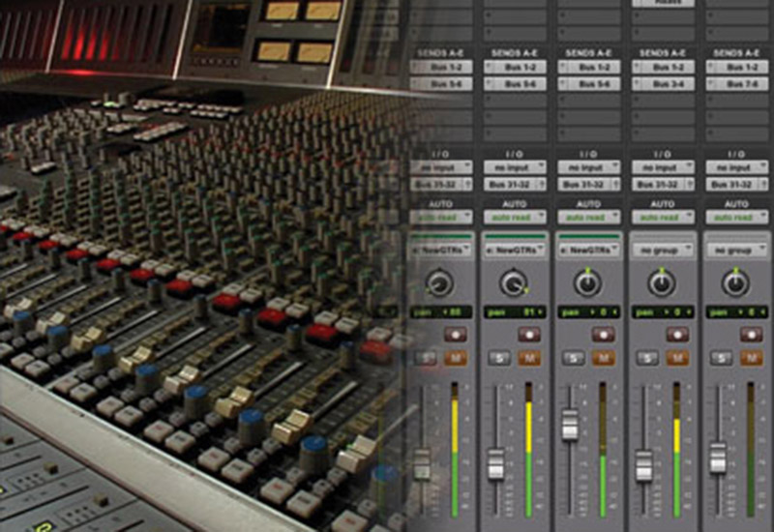Open the 'auto read' automation menu, fifth strip
774x532 pixels.
point(737,217)
